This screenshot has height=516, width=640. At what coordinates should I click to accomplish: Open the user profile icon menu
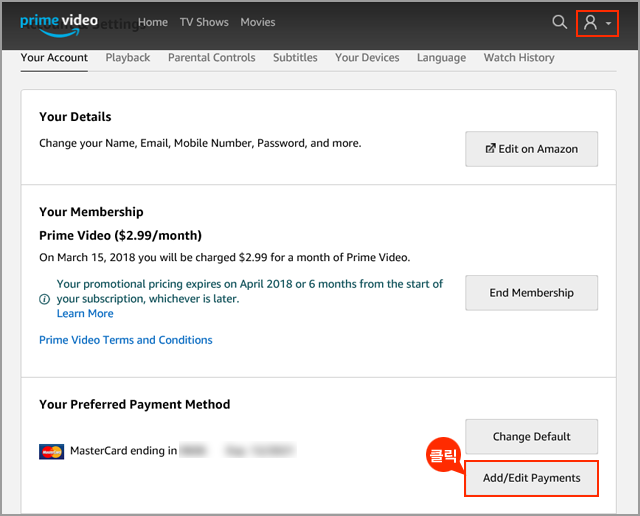pyautogui.click(x=590, y=23)
